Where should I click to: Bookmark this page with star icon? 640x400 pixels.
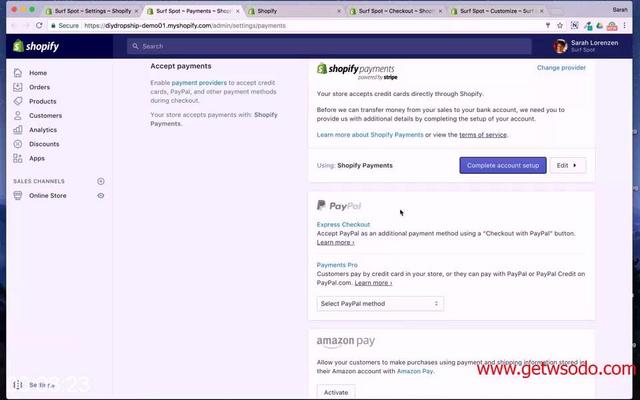[x=560, y=25]
